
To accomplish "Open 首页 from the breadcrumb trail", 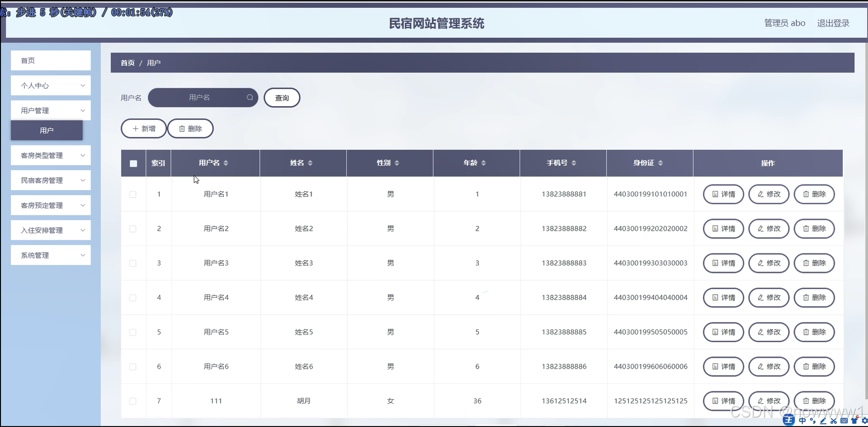I will (x=127, y=63).
